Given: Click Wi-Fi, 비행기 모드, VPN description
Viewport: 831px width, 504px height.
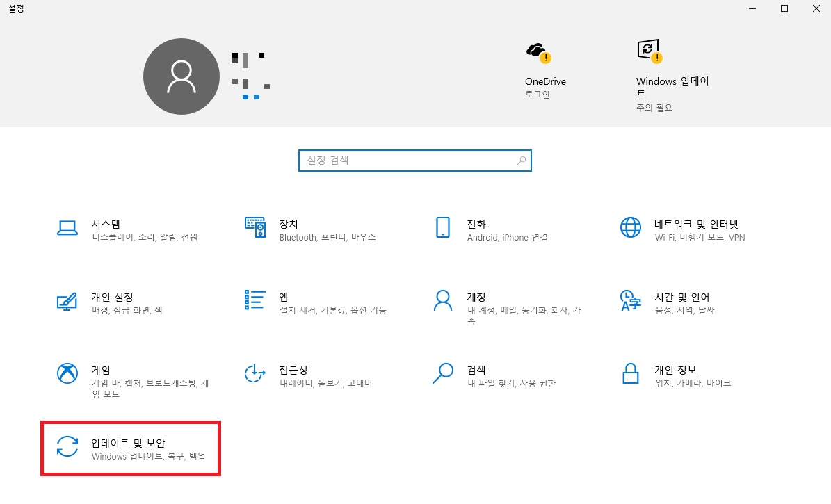Looking at the screenshot, I should coord(700,238).
